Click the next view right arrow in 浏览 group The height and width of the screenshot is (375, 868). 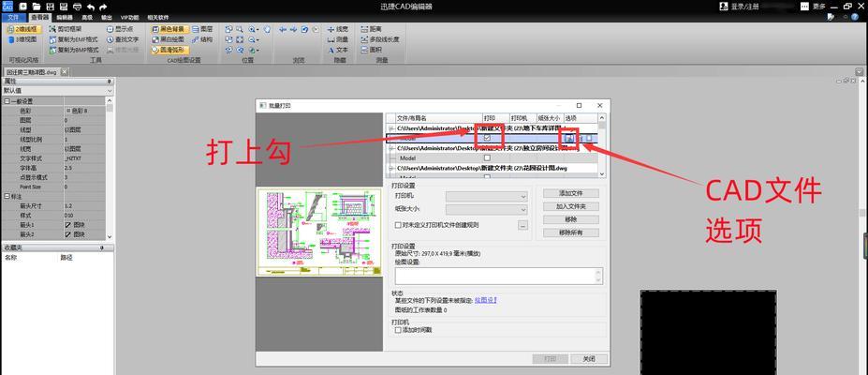[x=293, y=29]
